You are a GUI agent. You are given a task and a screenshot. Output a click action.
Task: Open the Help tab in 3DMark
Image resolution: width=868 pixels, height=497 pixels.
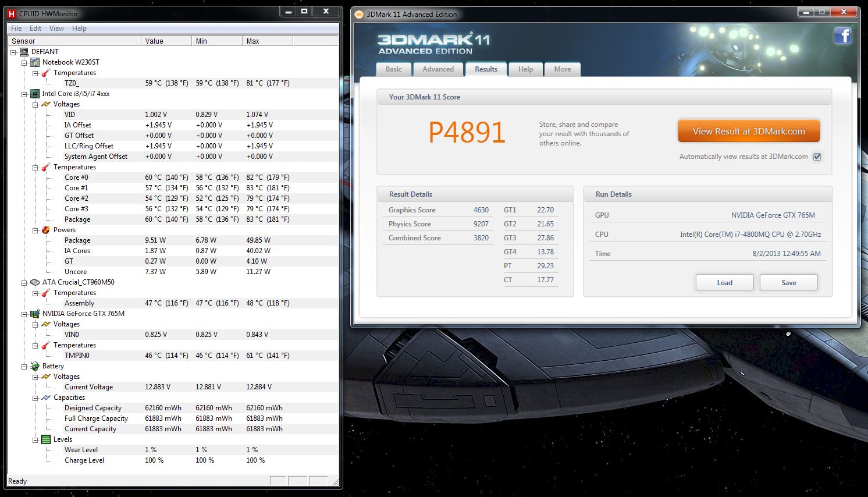click(525, 69)
